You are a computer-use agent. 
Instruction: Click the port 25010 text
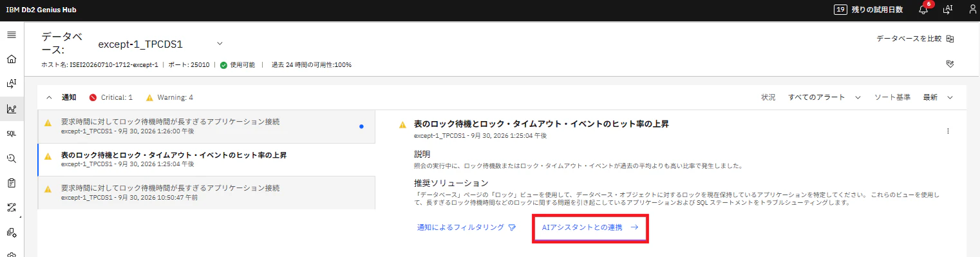click(x=188, y=65)
